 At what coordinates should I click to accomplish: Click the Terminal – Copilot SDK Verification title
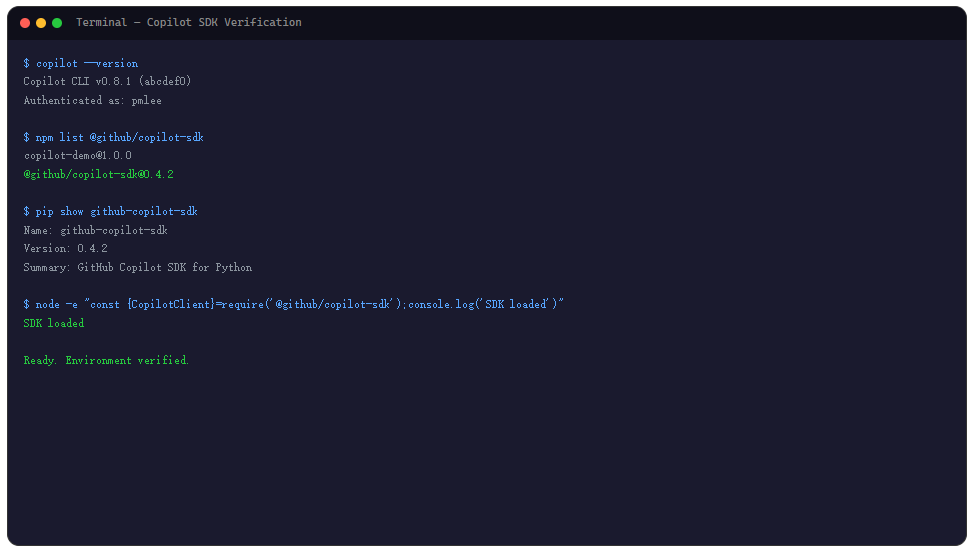188,22
